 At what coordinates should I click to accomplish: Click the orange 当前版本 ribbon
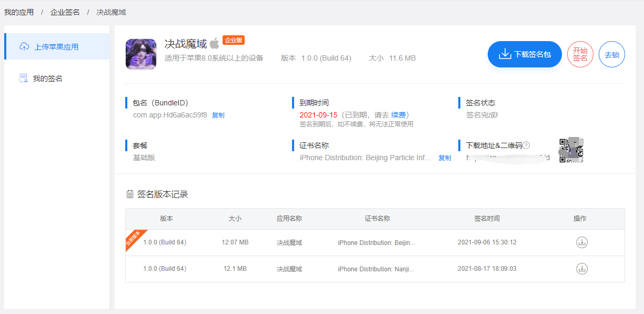[135, 239]
